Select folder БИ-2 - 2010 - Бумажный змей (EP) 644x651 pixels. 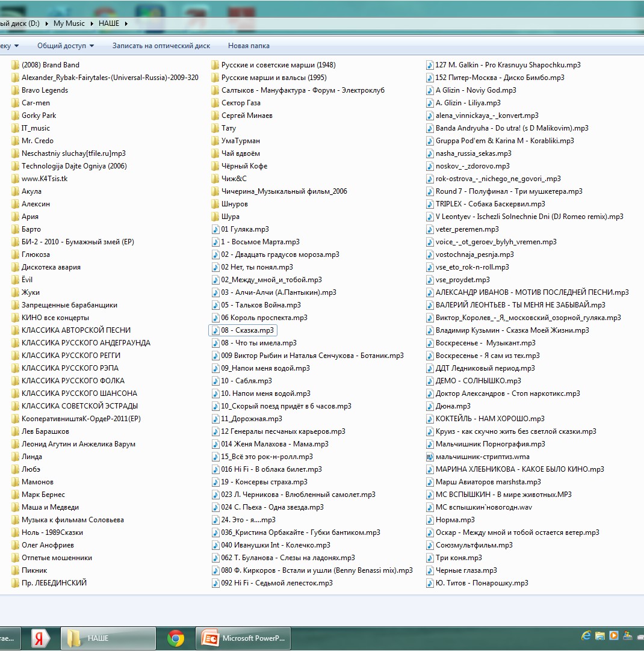(x=73, y=242)
